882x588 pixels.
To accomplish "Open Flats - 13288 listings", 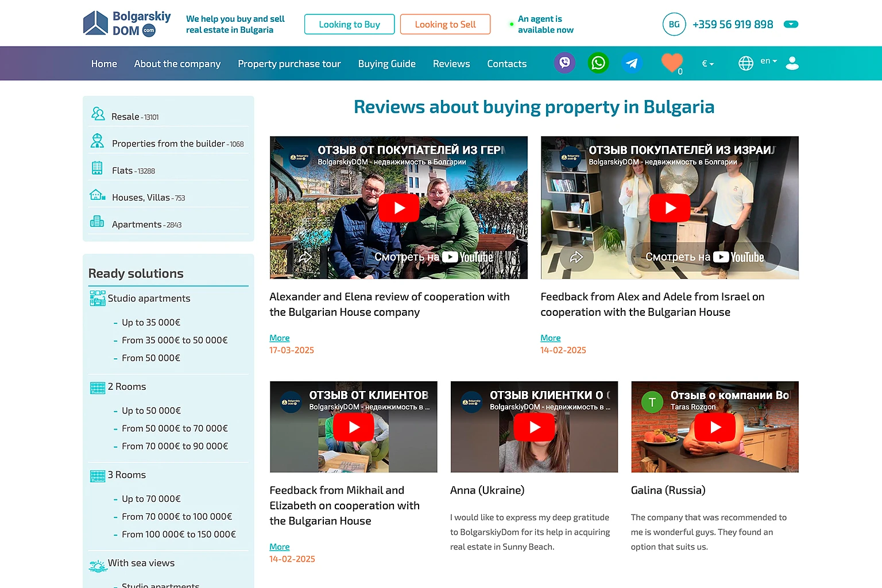I will click(x=134, y=171).
